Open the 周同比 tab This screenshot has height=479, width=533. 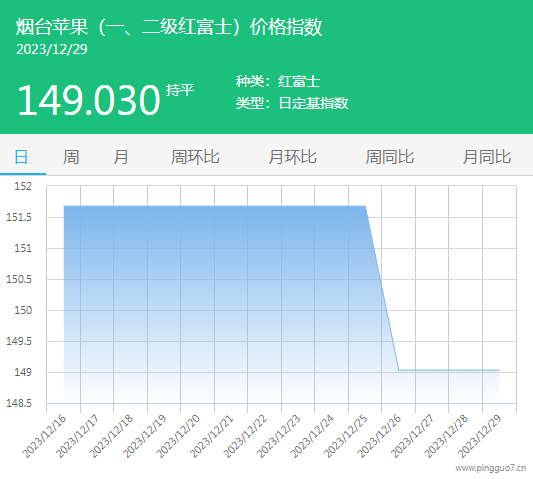point(390,157)
